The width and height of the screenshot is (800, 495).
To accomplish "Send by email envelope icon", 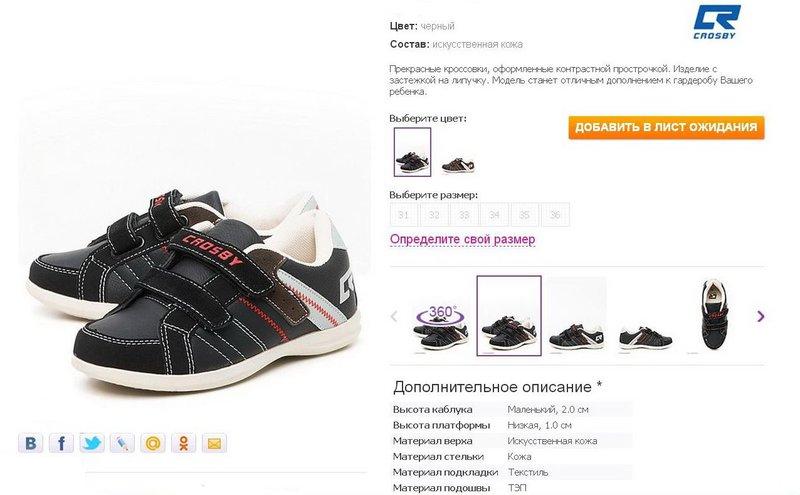I will (214, 443).
